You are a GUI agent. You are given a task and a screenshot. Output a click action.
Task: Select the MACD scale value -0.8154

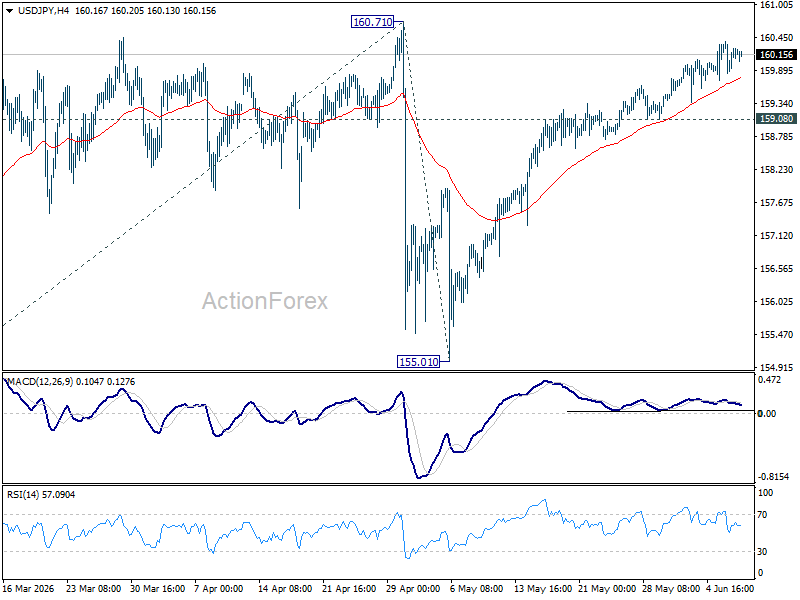[x=773, y=477]
